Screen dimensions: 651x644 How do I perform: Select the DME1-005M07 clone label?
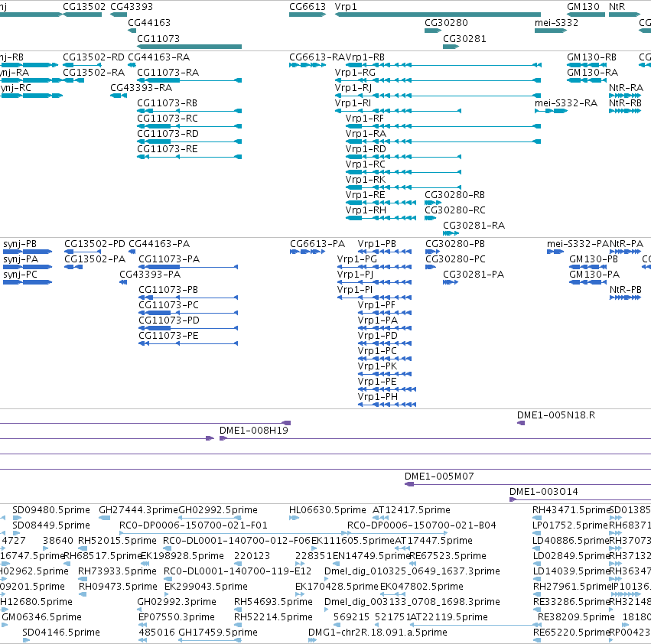point(439,476)
